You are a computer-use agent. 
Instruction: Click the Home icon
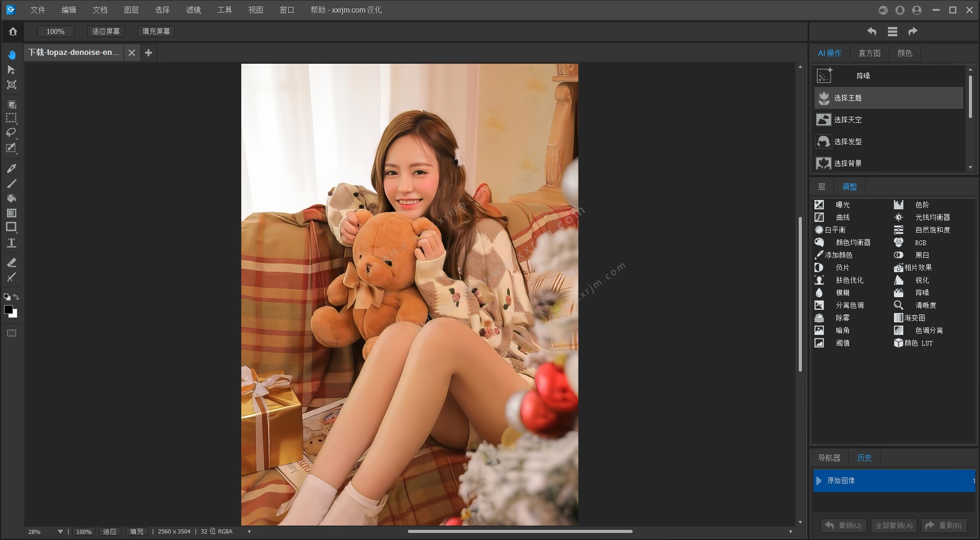tap(13, 32)
